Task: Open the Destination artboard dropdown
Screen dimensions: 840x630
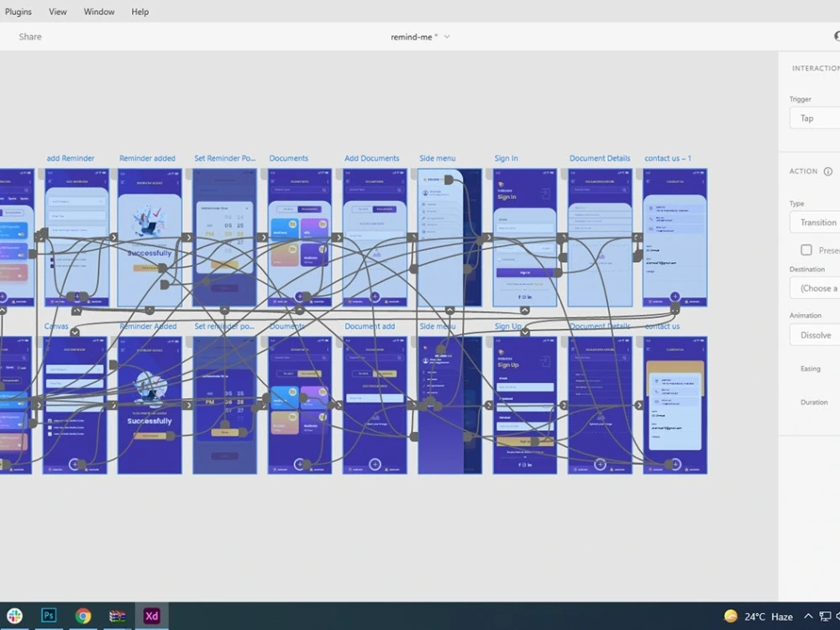Action: [814, 288]
